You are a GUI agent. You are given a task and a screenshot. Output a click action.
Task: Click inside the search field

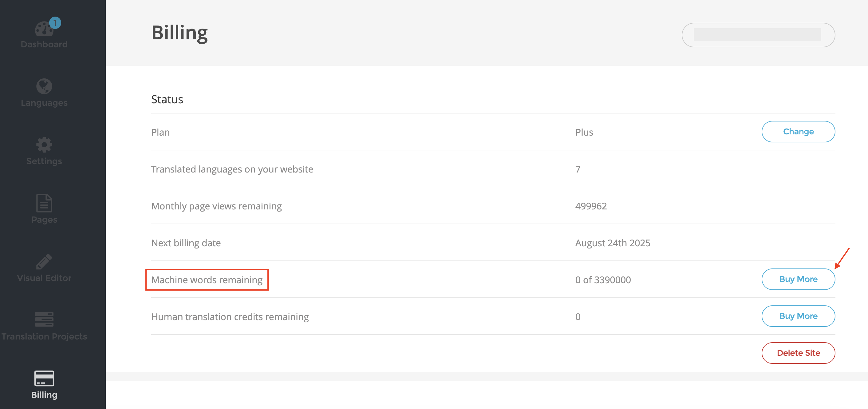point(758,35)
